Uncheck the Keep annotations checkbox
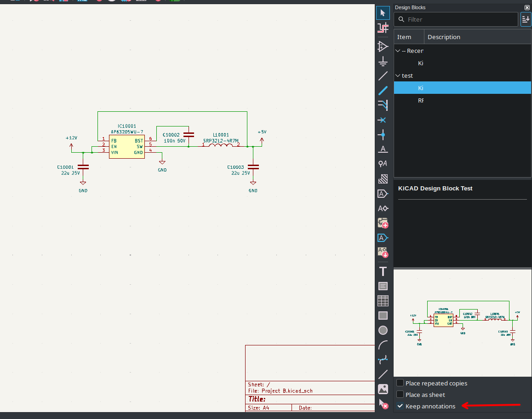 click(x=400, y=406)
